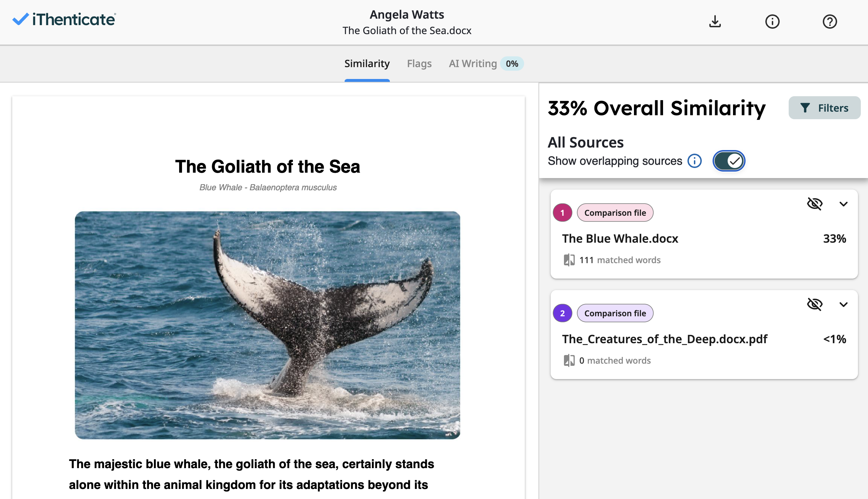Click the 33% score of The Blue Whale.docx
This screenshot has height=499, width=868.
pyautogui.click(x=835, y=238)
